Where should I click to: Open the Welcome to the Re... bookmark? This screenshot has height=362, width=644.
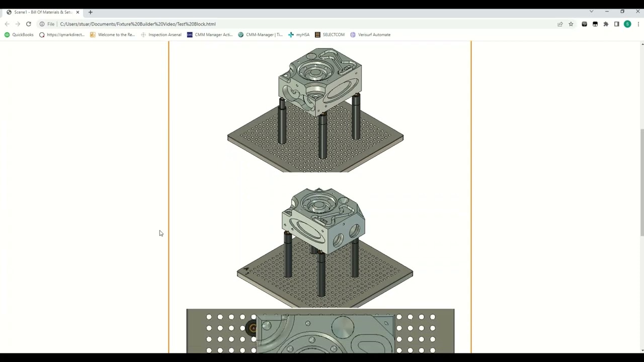click(x=113, y=35)
